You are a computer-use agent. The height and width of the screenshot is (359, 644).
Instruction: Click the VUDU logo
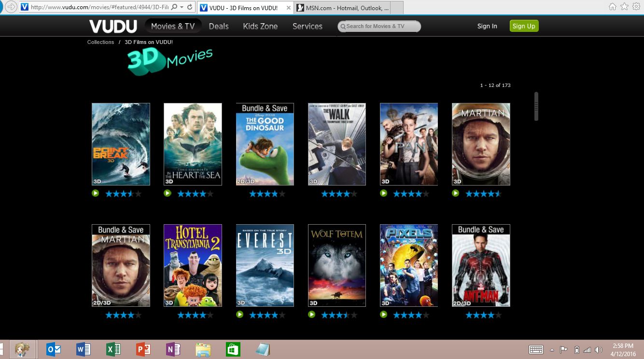click(113, 26)
